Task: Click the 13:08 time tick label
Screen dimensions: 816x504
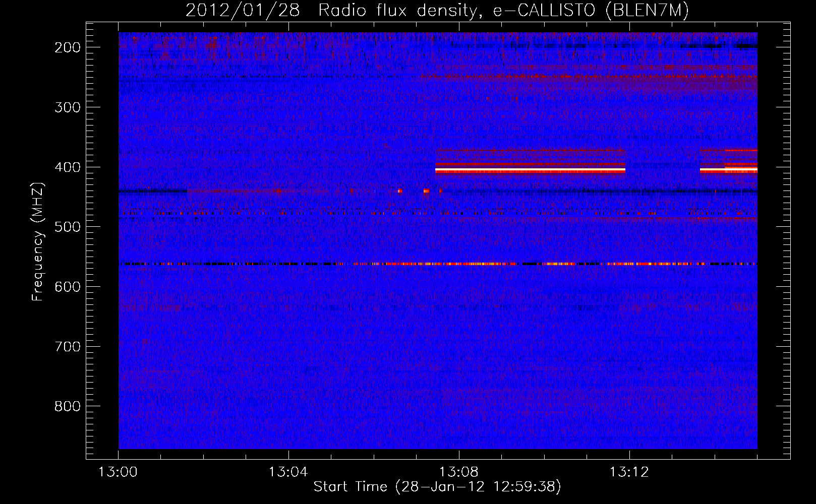Action: (x=459, y=472)
